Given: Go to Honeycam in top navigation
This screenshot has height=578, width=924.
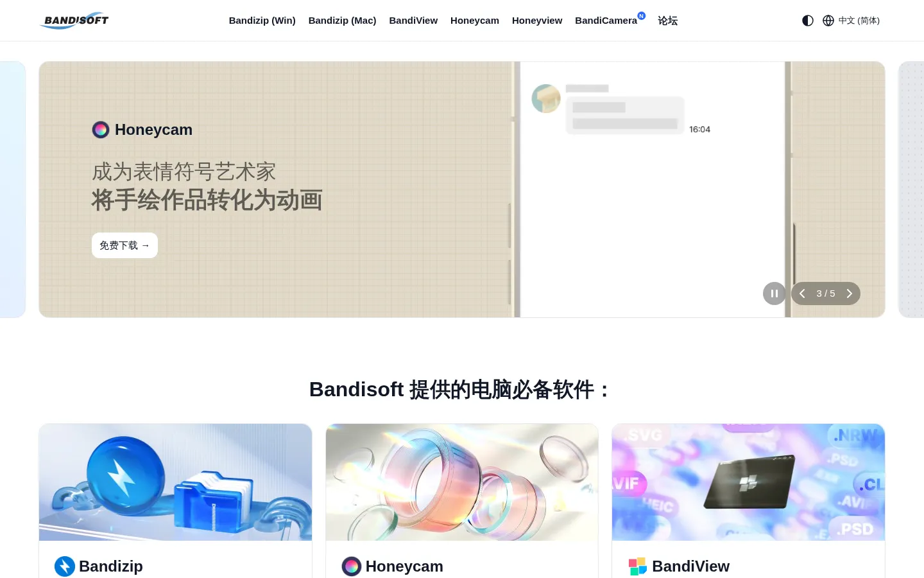Looking at the screenshot, I should coord(475,21).
